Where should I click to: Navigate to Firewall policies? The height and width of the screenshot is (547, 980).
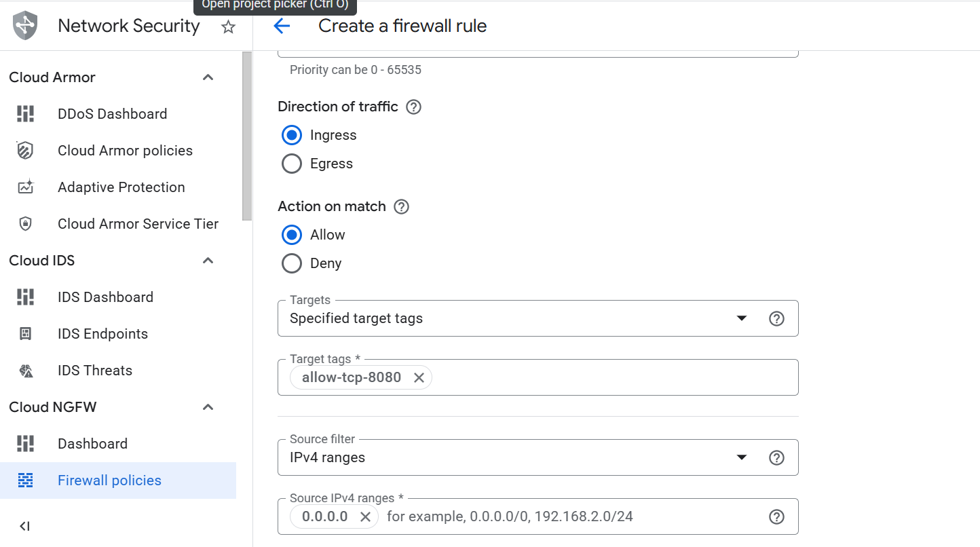(x=109, y=480)
